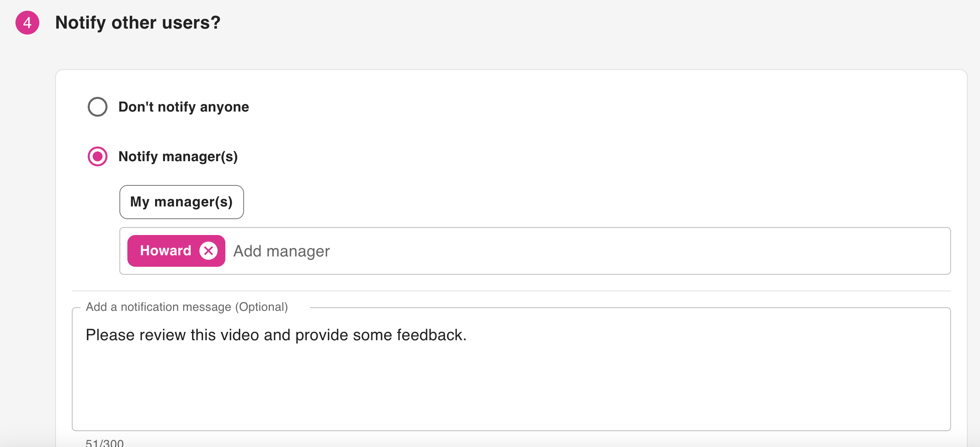
Task: Click the 51/300 character counter
Action: point(105,443)
